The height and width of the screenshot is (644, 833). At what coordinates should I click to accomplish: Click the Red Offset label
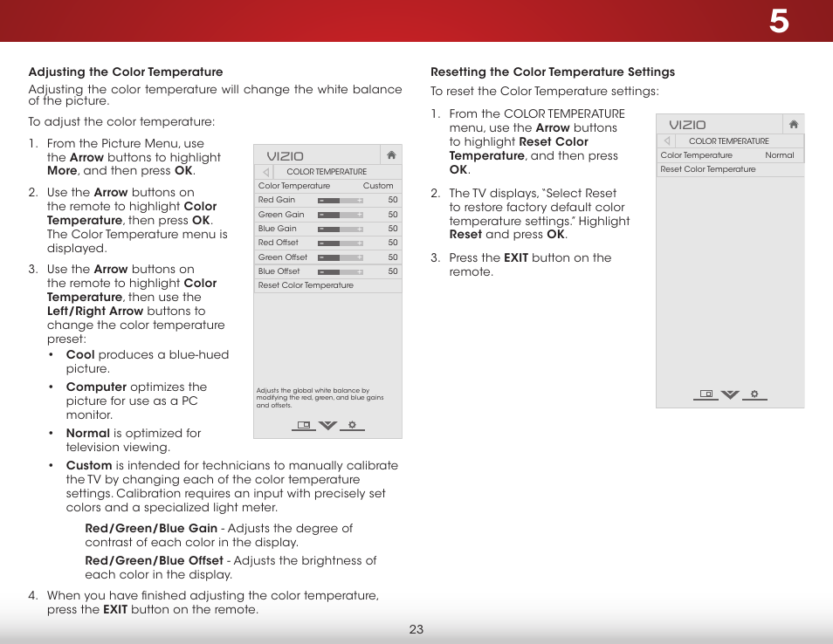tap(279, 243)
